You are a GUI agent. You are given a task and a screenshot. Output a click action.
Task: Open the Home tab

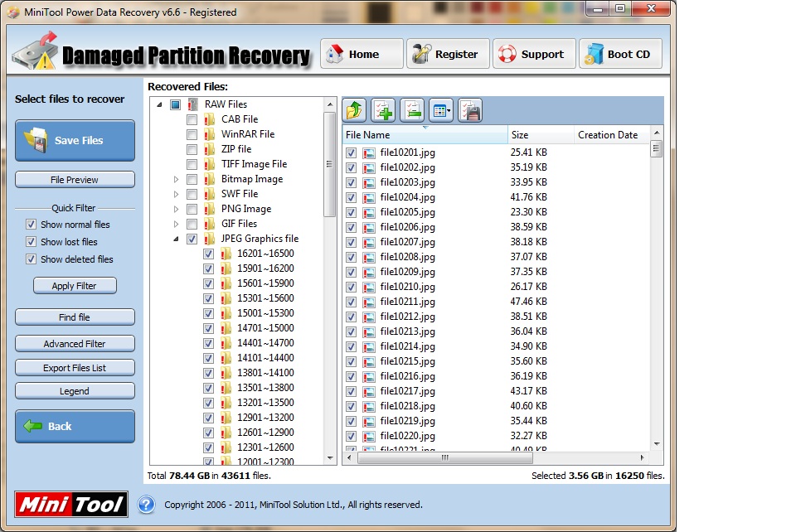pos(362,54)
